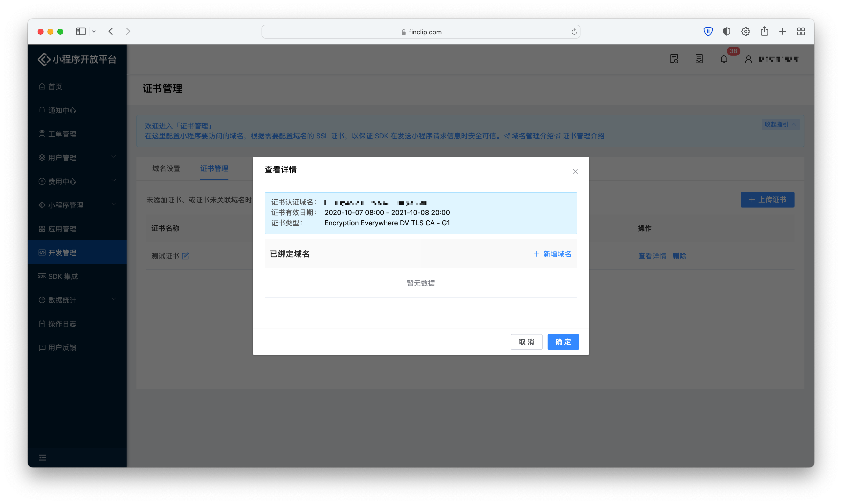
Task: Open SDK 集成 in sidebar
Action: [63, 276]
